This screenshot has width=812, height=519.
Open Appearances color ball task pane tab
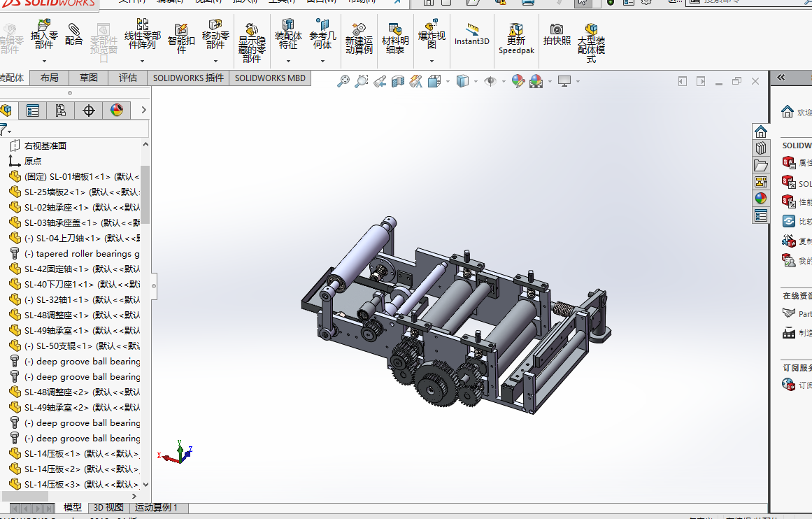[x=761, y=199]
